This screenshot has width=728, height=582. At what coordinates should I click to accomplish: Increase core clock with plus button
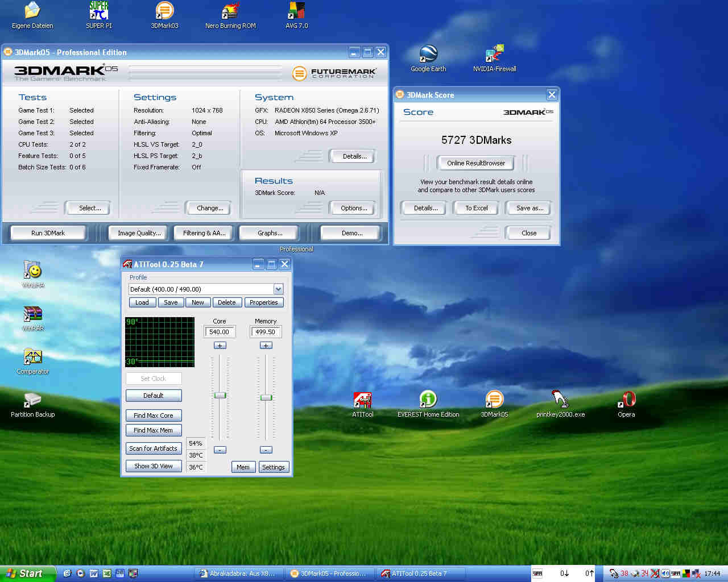[x=220, y=346]
